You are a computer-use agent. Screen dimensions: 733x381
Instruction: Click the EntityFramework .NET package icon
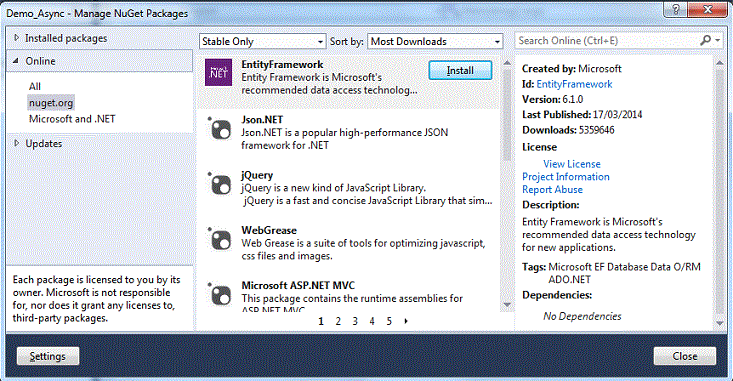click(218, 72)
